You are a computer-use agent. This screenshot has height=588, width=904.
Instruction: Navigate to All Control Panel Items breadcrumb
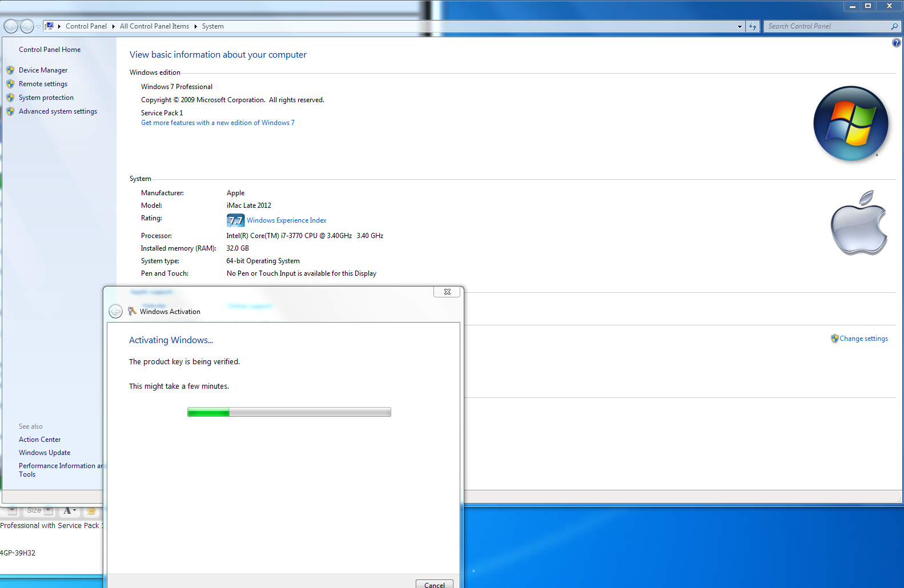point(154,26)
